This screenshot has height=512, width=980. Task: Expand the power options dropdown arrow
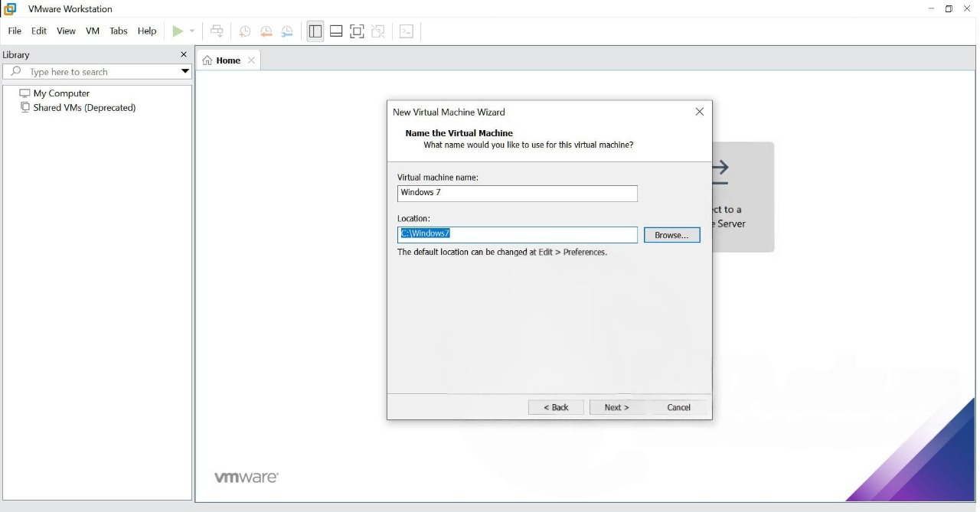192,31
